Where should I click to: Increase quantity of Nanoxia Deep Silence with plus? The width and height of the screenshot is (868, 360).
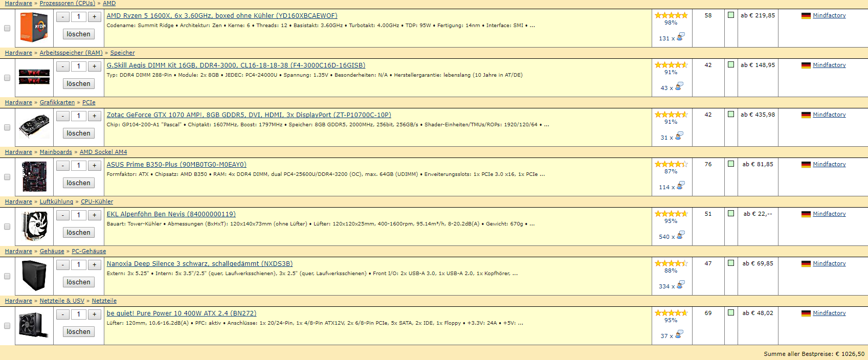95,265
